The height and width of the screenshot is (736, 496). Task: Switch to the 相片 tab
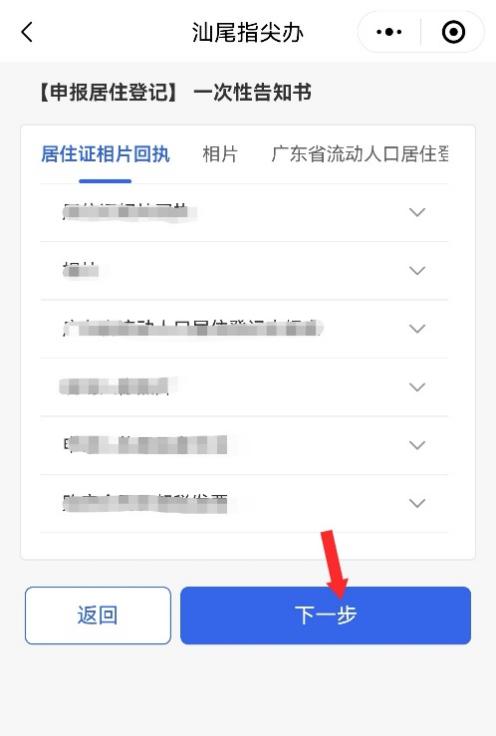[x=220, y=154]
